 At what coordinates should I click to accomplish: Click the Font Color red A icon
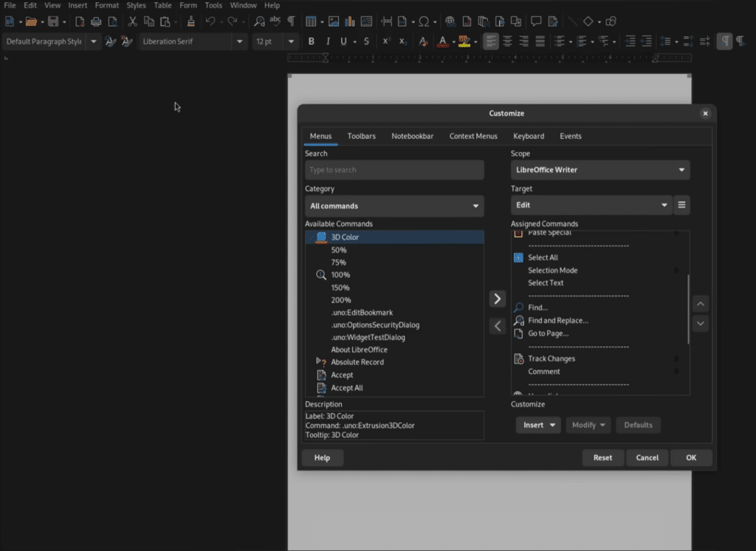click(x=443, y=41)
